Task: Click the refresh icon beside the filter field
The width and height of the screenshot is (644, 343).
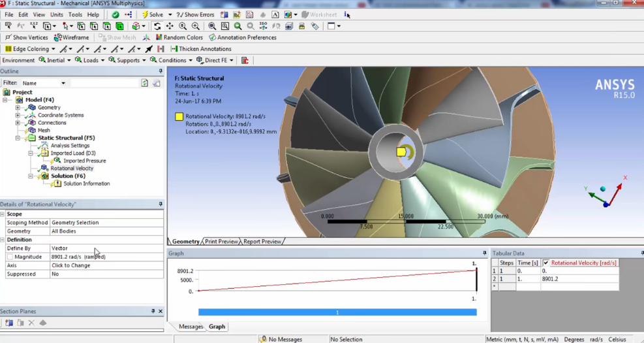Action: point(145,83)
